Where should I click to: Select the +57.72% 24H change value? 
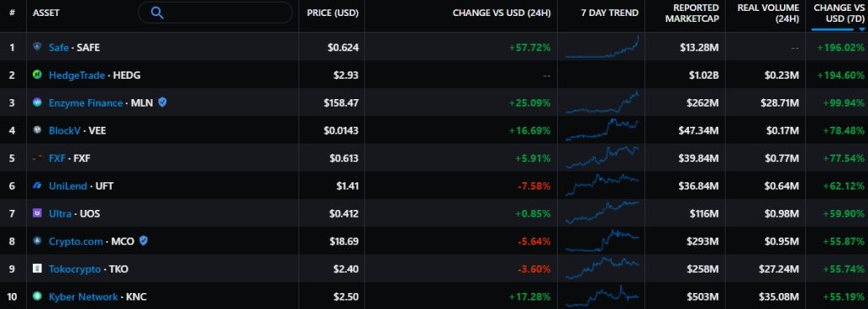click(x=530, y=47)
